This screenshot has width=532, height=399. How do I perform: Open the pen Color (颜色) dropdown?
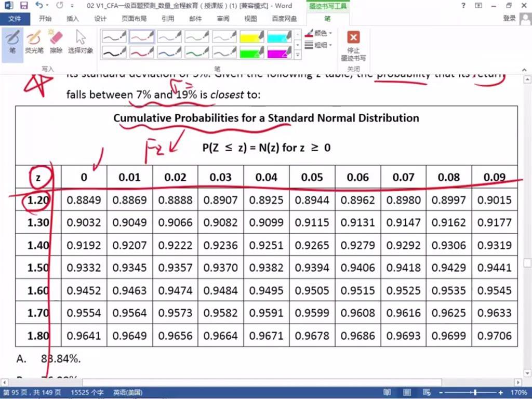pyautogui.click(x=318, y=33)
